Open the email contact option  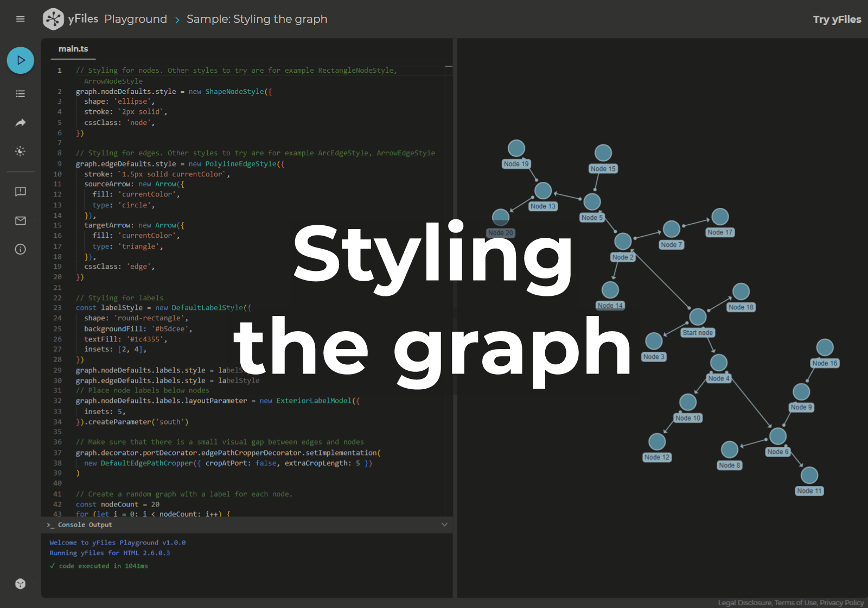click(20, 220)
